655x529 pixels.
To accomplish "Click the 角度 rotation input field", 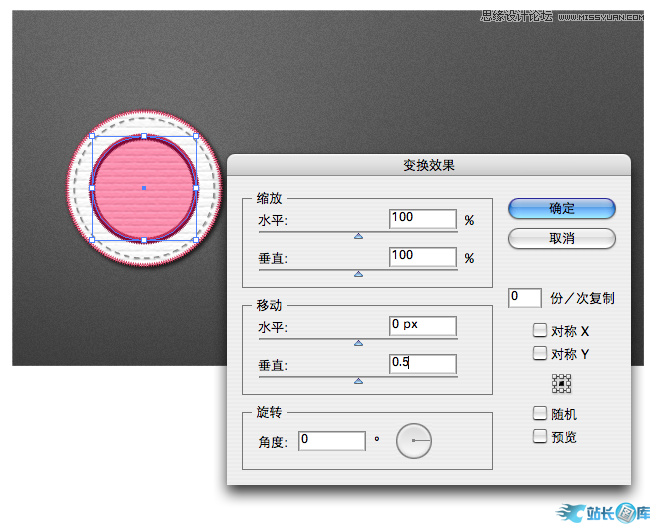I will (331, 440).
